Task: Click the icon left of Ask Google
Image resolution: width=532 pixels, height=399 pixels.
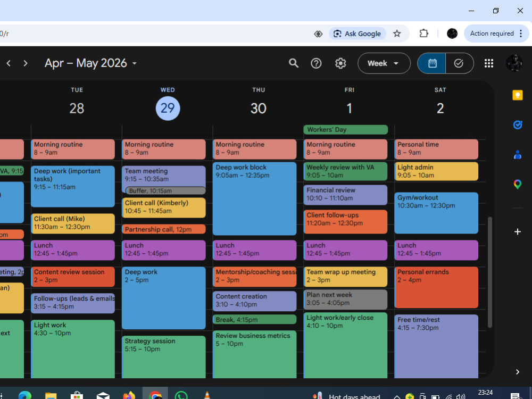Action: coord(318,34)
